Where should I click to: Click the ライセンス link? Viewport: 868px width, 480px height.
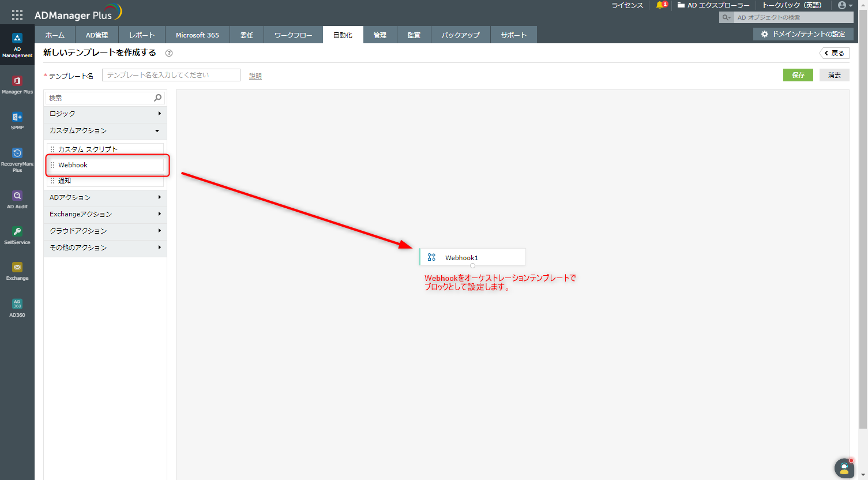[627, 5]
